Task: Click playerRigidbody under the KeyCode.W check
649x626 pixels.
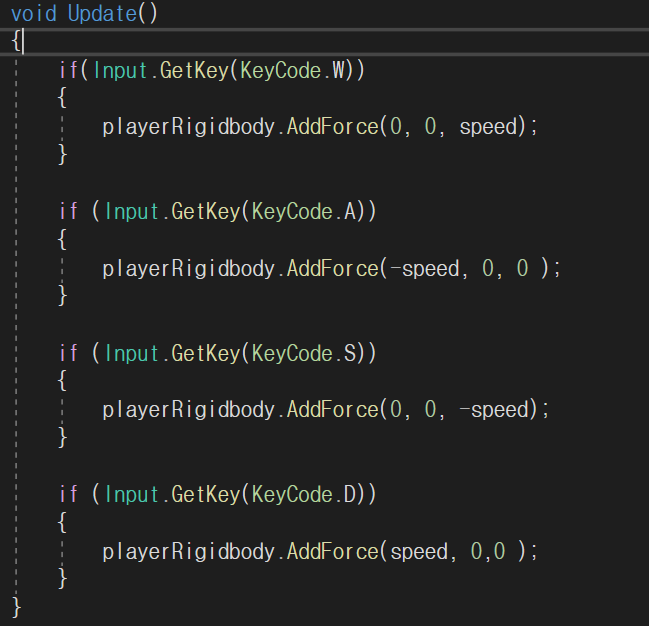Action: tap(188, 127)
